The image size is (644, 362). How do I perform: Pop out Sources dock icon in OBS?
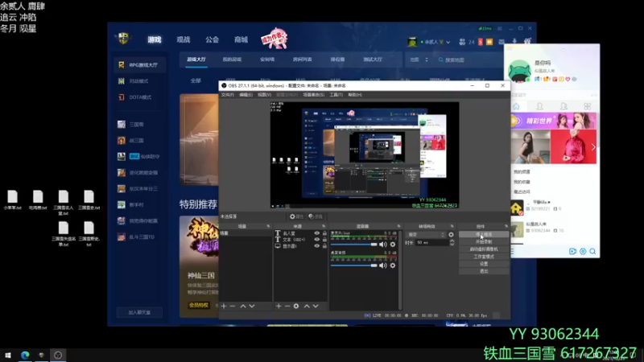pos(324,226)
